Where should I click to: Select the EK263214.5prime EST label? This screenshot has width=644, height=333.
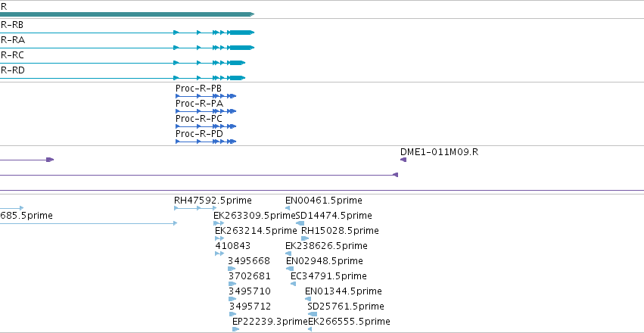pos(256,231)
